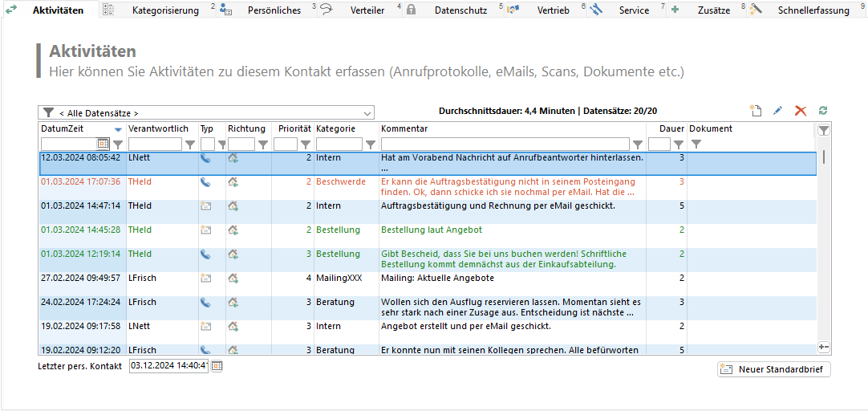
Task: Refresh the activities list
Action: 823,111
